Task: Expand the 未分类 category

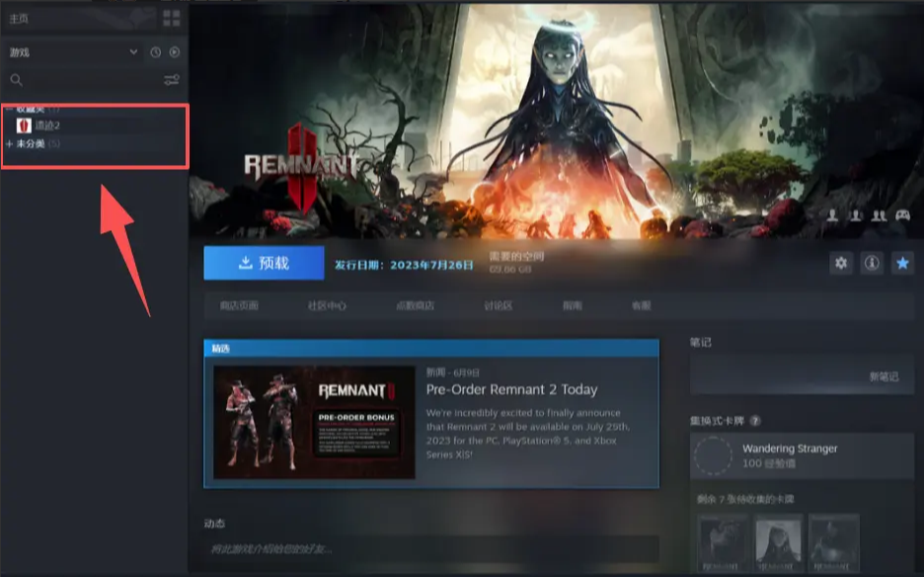Action: pyautogui.click(x=10, y=144)
